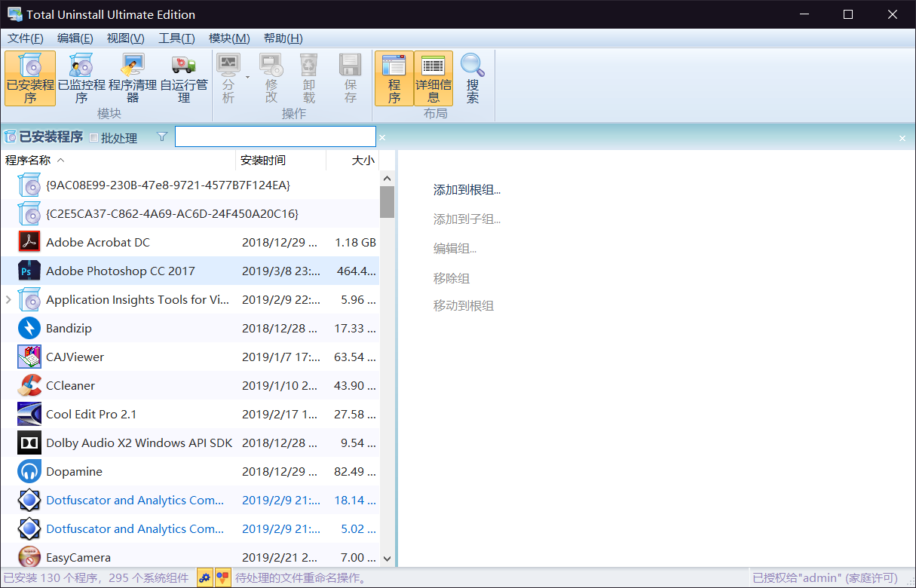Viewport: 916px width, 588px height.
Task: Open the 自运行管理 module
Action: pos(184,78)
